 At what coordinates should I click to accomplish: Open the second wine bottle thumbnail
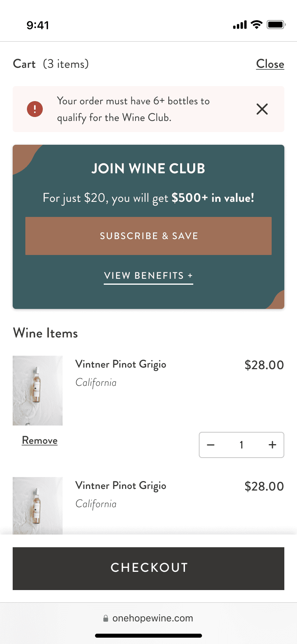tap(38, 506)
